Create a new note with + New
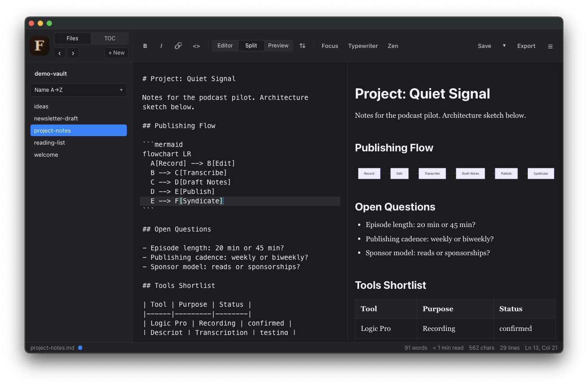588x386 pixels. (x=117, y=53)
